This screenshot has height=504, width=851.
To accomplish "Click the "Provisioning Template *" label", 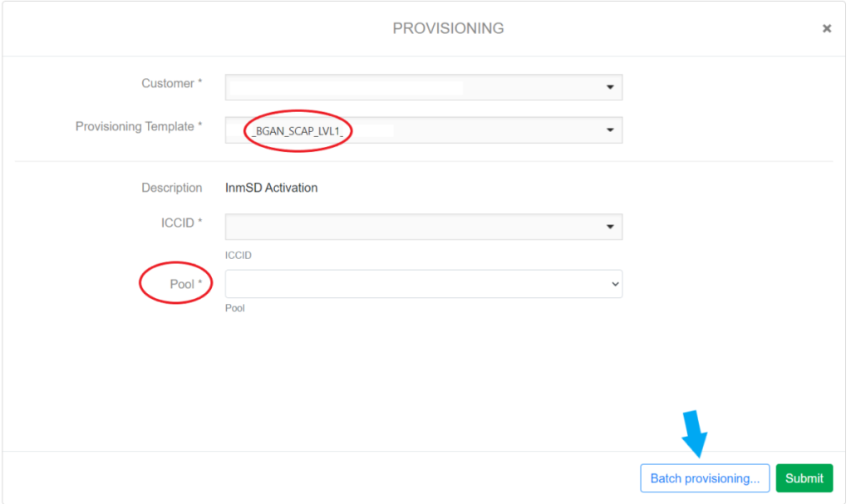I will tap(139, 126).
